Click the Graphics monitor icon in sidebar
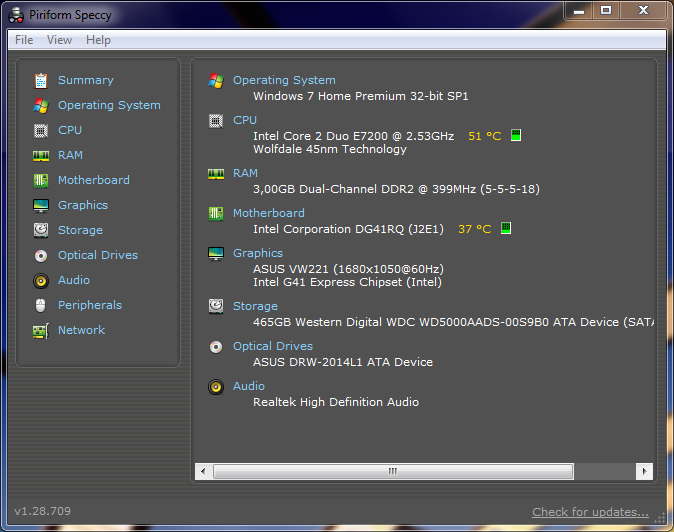This screenshot has width=674, height=532. point(41,205)
